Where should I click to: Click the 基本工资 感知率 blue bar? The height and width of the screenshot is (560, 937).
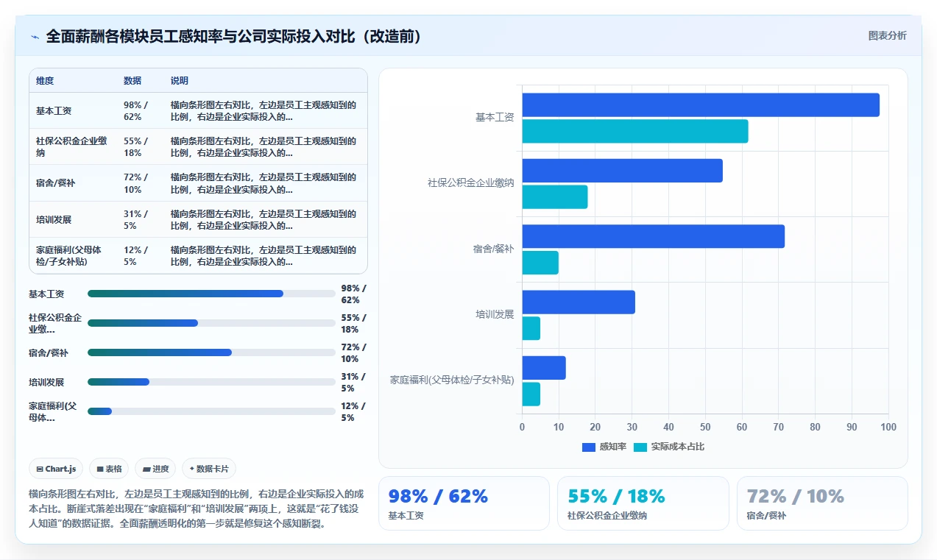[701, 105]
